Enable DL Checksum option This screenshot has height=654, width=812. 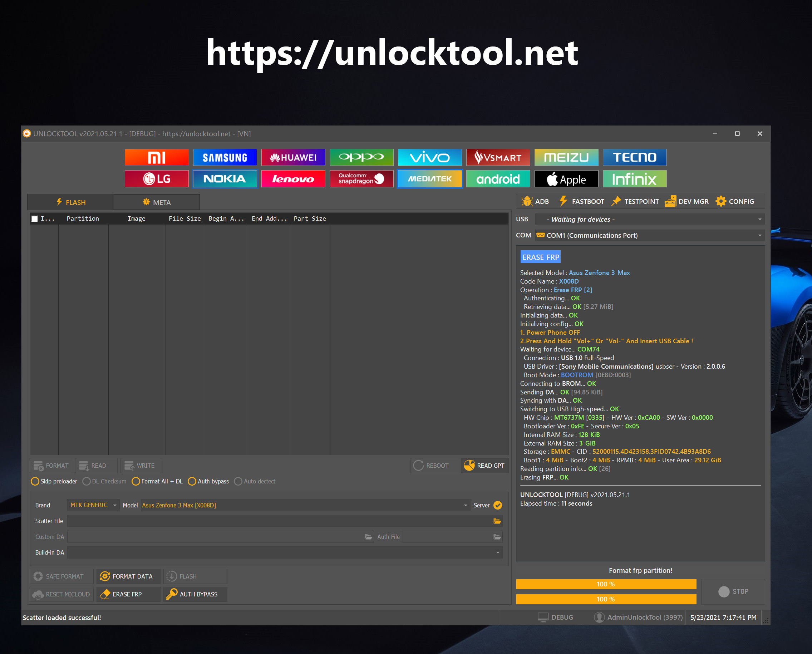point(104,481)
